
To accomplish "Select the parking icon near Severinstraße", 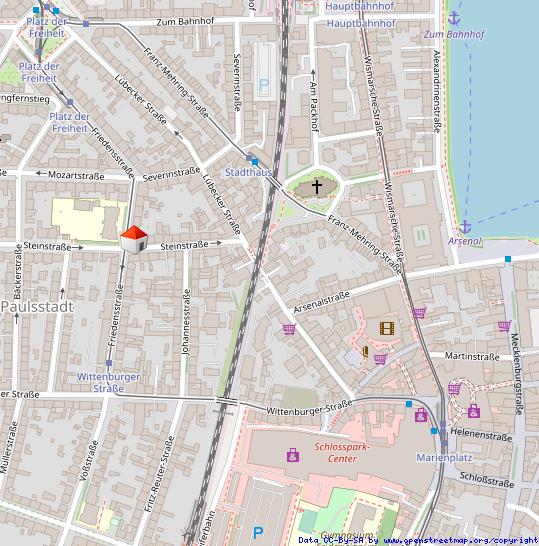I will [264, 85].
